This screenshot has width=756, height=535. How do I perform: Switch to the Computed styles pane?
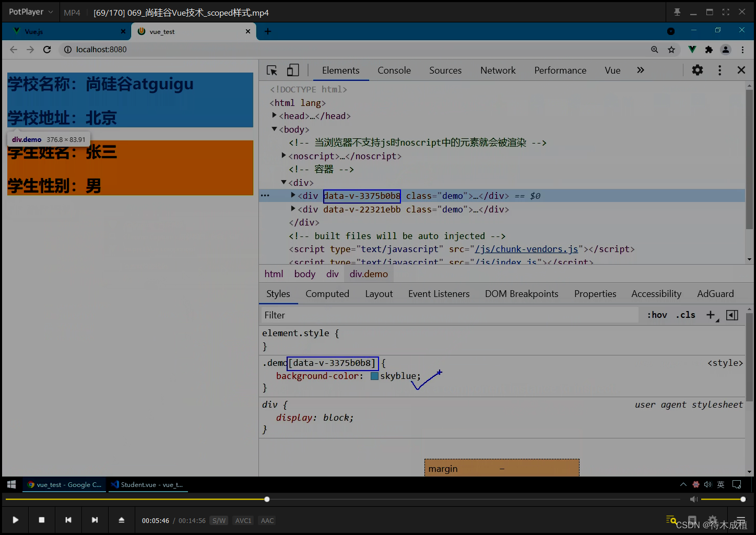327,294
